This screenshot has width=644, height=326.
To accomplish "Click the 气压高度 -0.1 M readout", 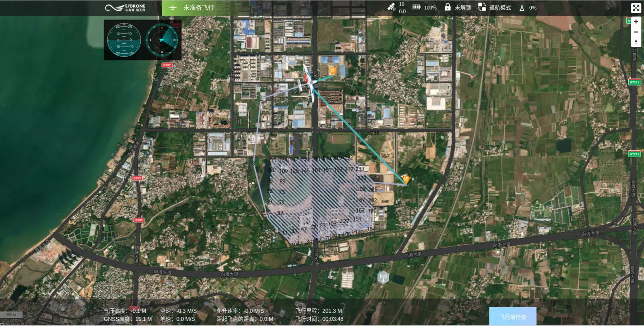I will click(x=125, y=311).
